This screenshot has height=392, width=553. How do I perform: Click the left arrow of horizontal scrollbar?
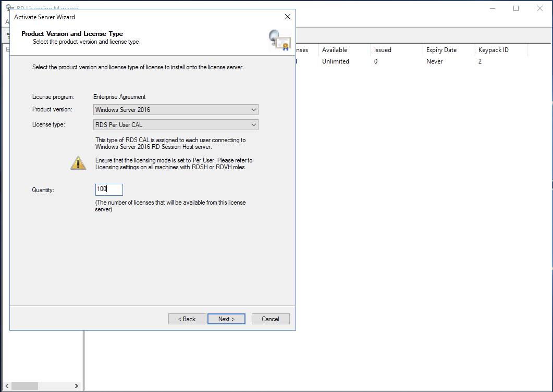[7, 386]
